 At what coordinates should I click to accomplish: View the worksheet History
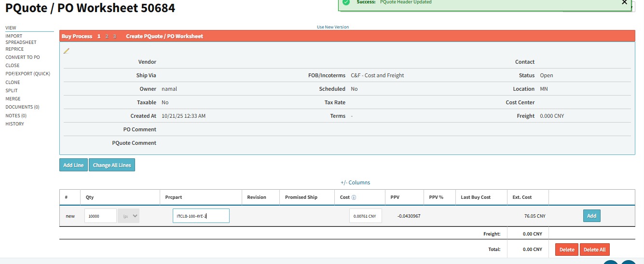click(x=14, y=124)
